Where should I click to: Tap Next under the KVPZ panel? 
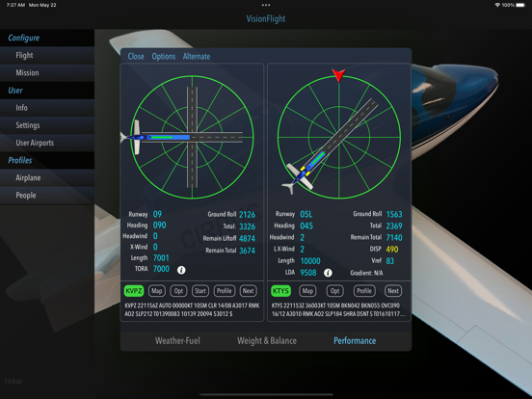click(248, 291)
